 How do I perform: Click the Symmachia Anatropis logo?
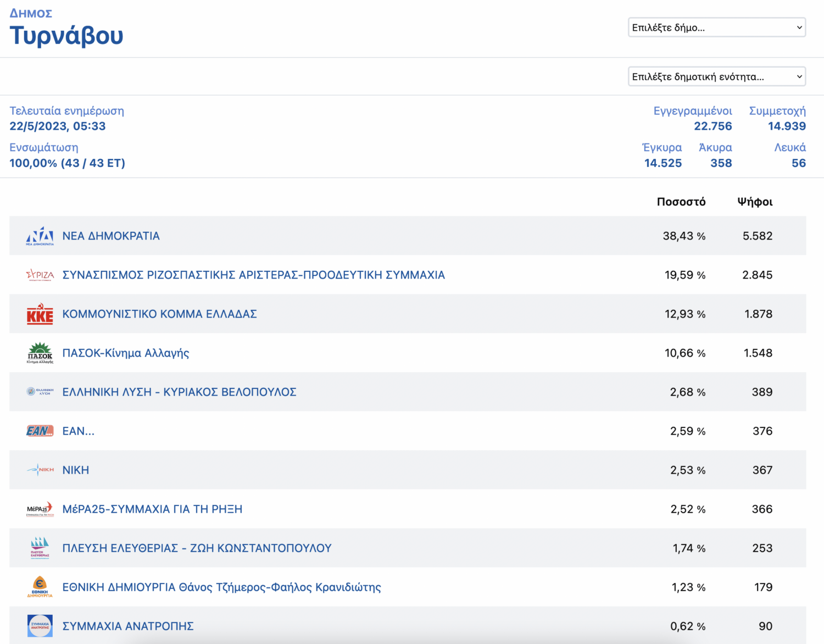click(40, 626)
